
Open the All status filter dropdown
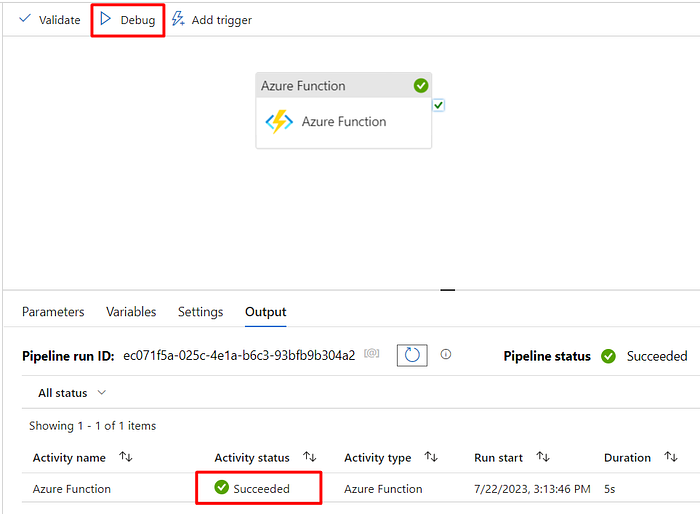tap(72, 393)
